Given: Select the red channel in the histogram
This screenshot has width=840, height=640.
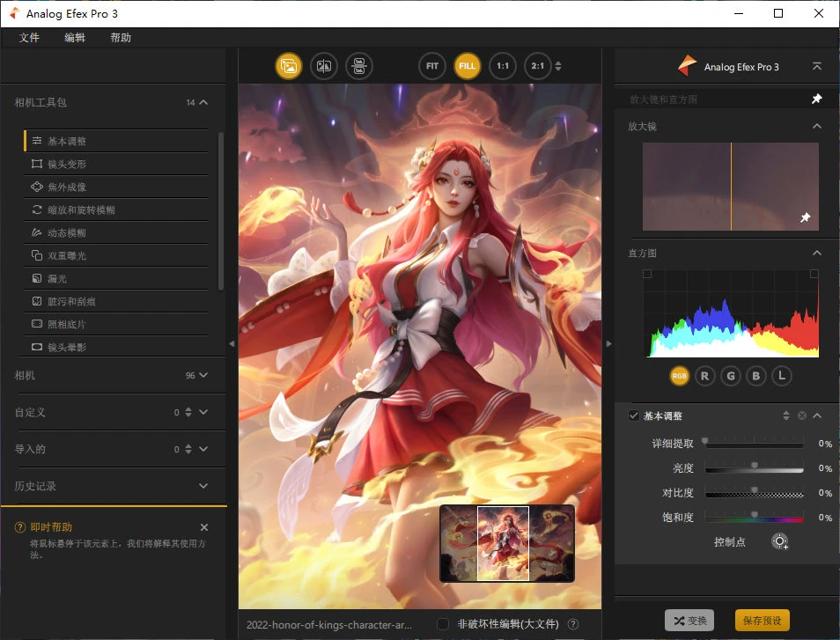Looking at the screenshot, I should point(704,375).
